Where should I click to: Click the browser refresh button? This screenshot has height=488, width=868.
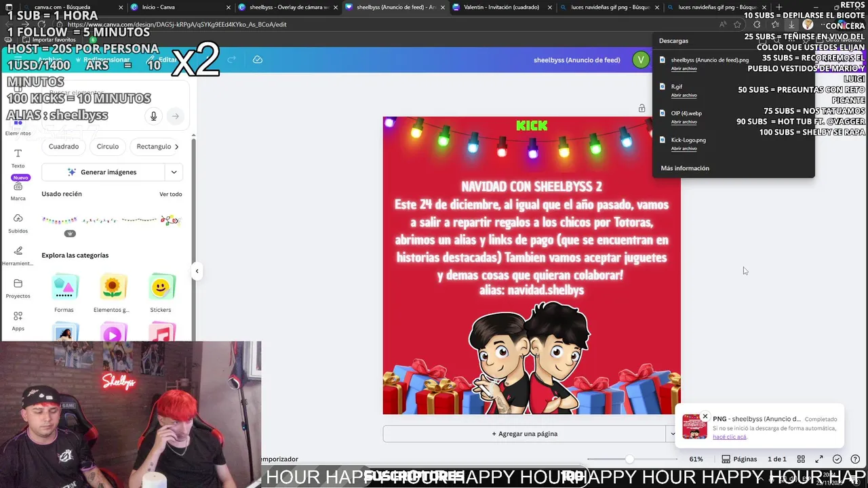tap(42, 24)
